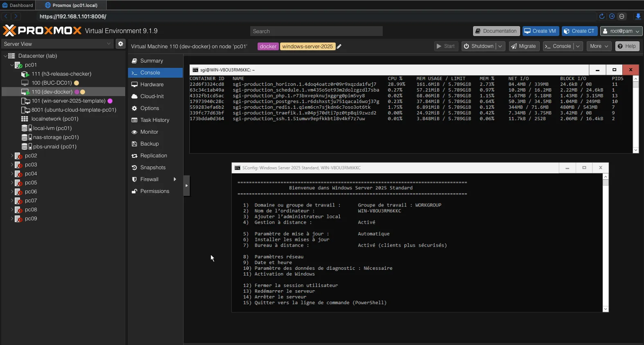Click the SConfig window scroll down arrow
Screen dimensions: 644x345
click(606, 309)
